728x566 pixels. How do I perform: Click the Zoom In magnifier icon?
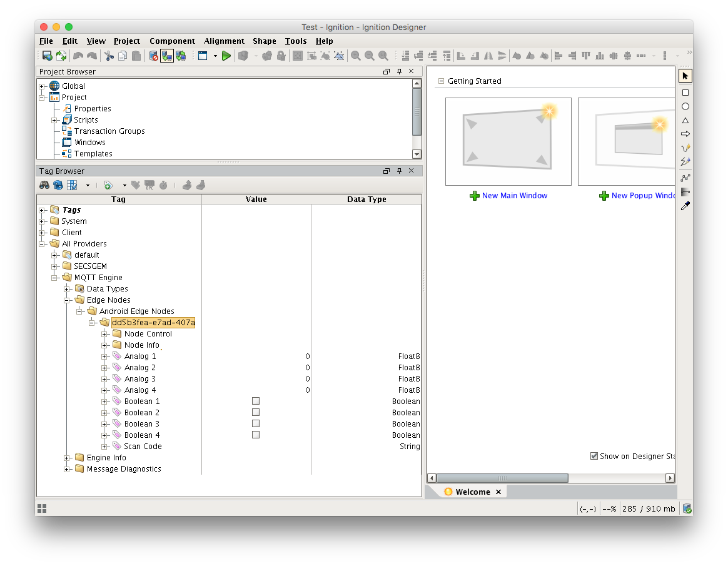356,56
